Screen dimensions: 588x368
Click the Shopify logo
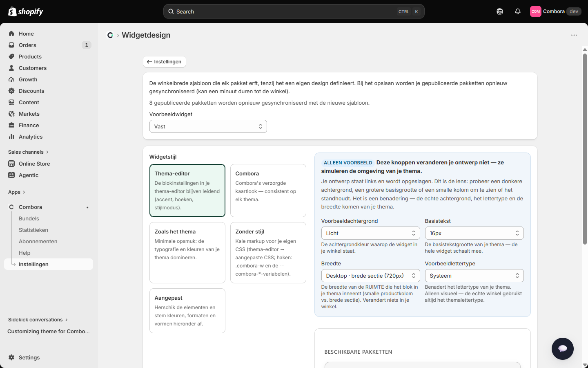click(25, 11)
